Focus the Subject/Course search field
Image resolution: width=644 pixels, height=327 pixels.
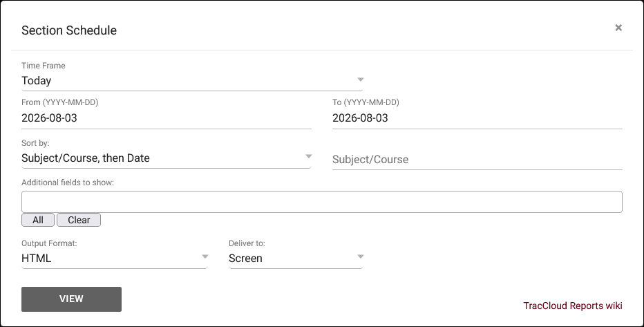coord(477,160)
